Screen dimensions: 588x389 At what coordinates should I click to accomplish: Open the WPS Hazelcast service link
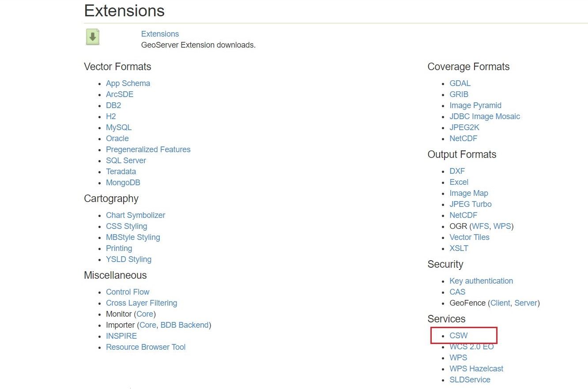476,368
